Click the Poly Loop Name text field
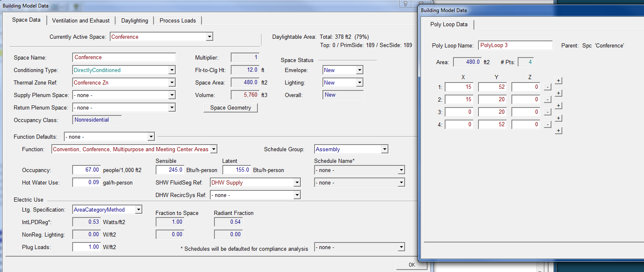This screenshot has width=644, height=272. click(x=515, y=45)
